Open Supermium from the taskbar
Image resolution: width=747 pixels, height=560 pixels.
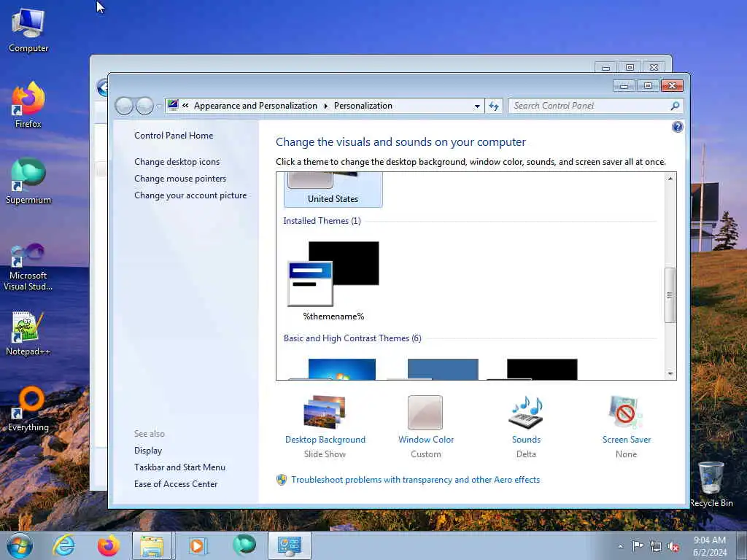pyautogui.click(x=244, y=545)
